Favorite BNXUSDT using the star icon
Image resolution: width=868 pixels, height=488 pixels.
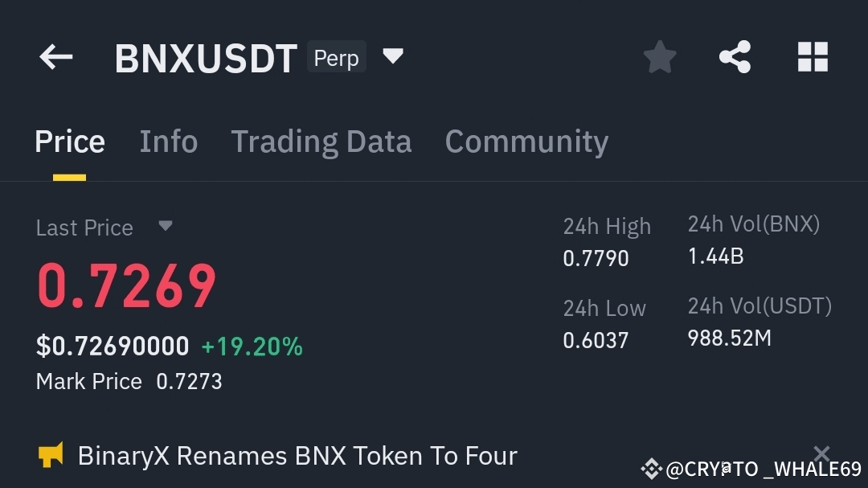pos(659,56)
